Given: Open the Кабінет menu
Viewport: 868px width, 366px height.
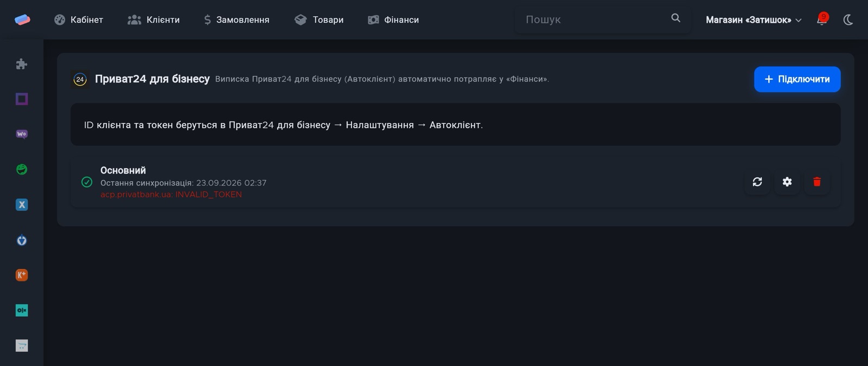Looking at the screenshot, I should point(79,20).
